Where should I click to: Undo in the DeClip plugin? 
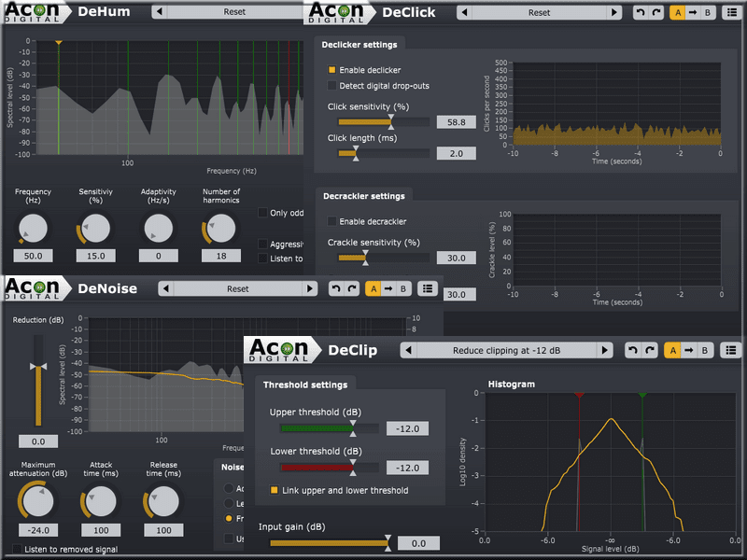pyautogui.click(x=633, y=351)
